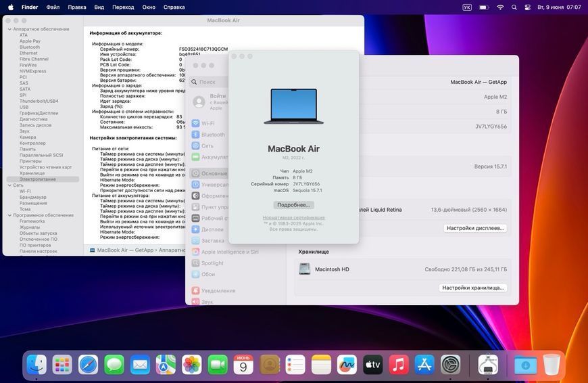Click the Подробнее... button
The image size is (588, 383).
click(293, 205)
